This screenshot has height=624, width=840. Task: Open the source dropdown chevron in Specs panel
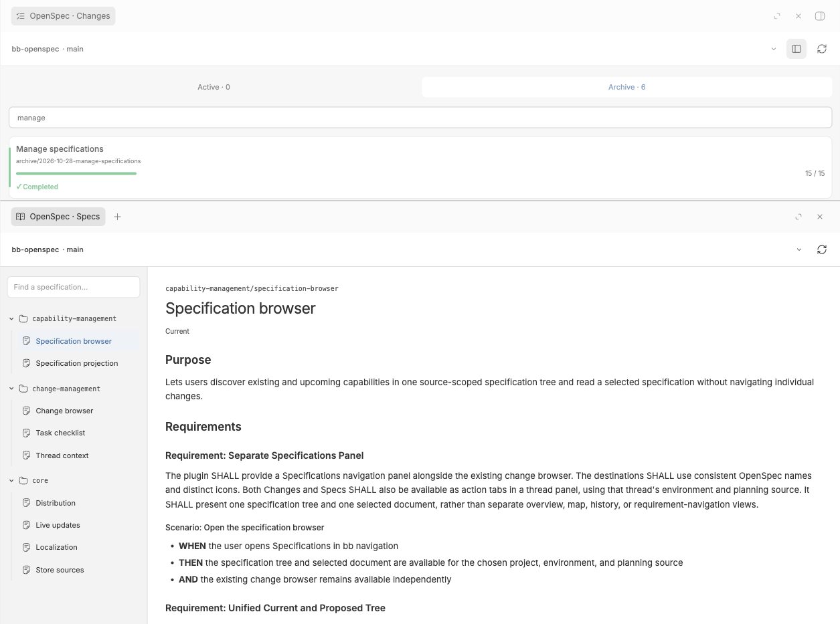click(x=799, y=249)
